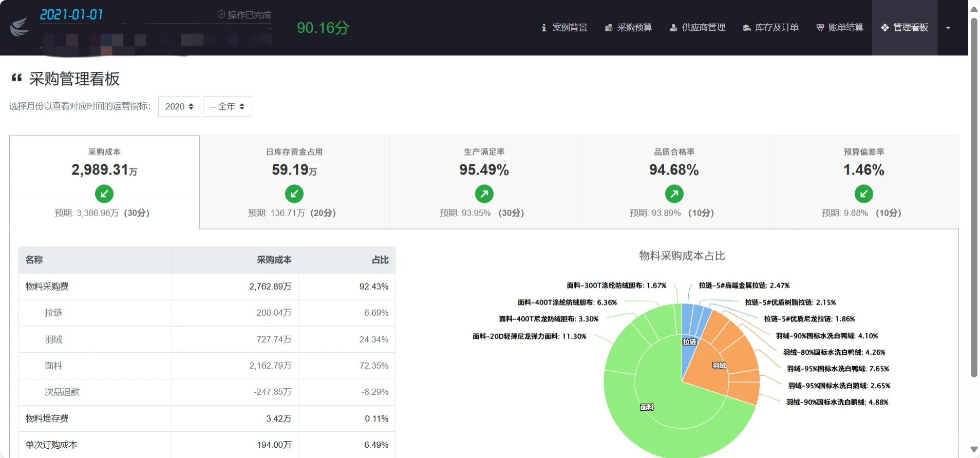
Task: Click the 预期: 3,386.96万 target text
Action: point(87,213)
